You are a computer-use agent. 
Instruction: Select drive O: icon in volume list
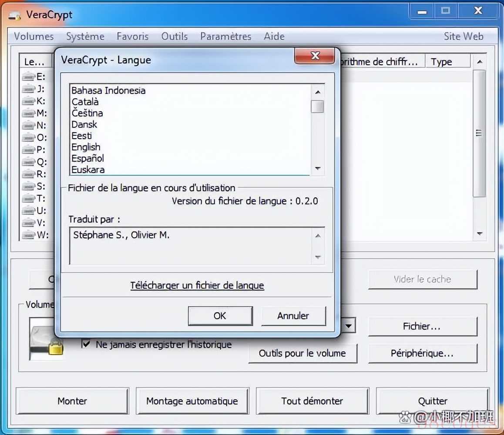tap(28, 137)
